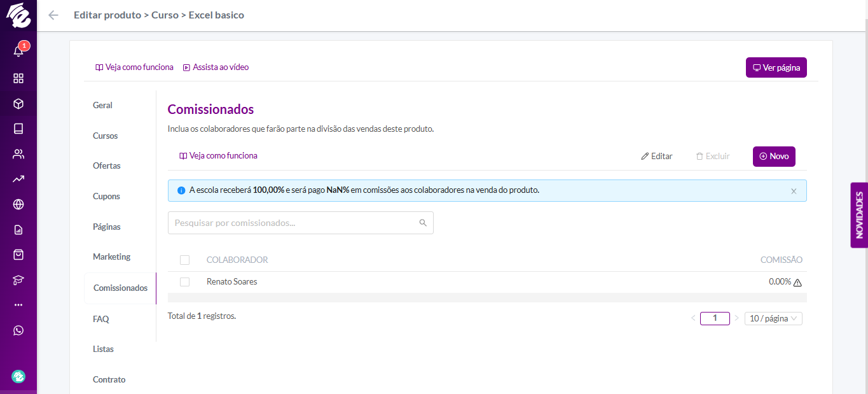This screenshot has width=868, height=394.
Task: Switch to the Cursos tab
Action: 105,136
